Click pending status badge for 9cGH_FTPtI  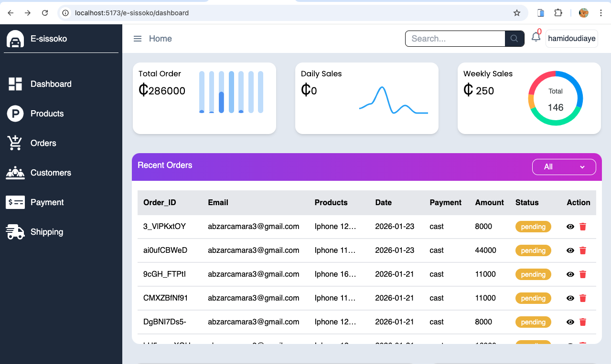[x=533, y=274]
